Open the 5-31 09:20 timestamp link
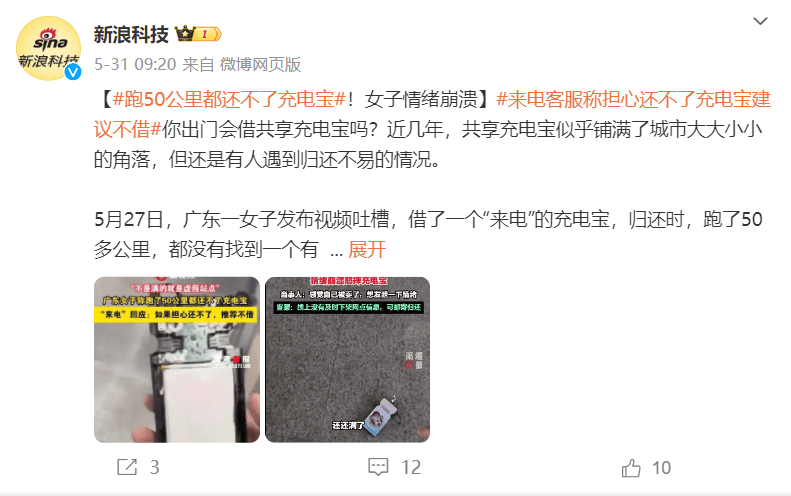The width and height of the screenshot is (791, 496). click(x=135, y=65)
